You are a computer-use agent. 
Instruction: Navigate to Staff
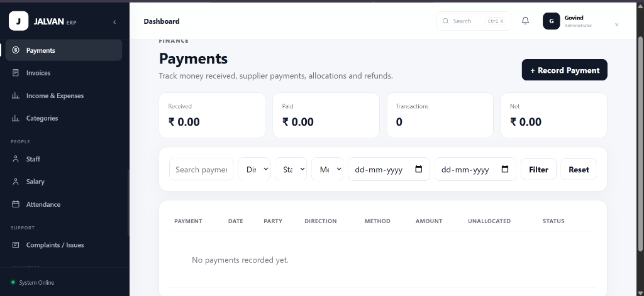coord(64,159)
